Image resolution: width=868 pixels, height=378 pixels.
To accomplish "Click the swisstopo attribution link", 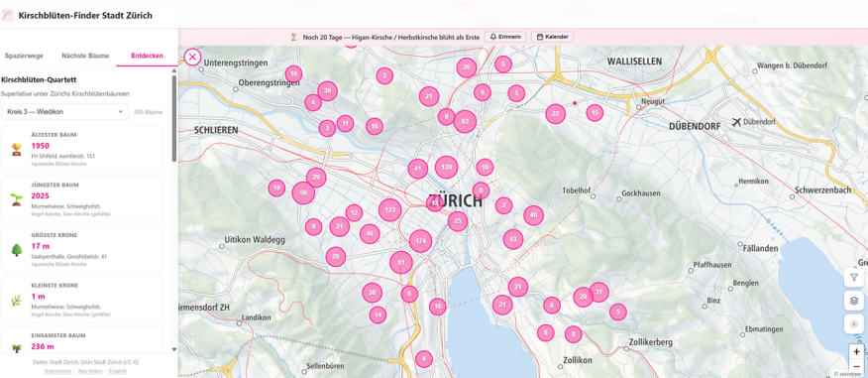I will (849, 374).
